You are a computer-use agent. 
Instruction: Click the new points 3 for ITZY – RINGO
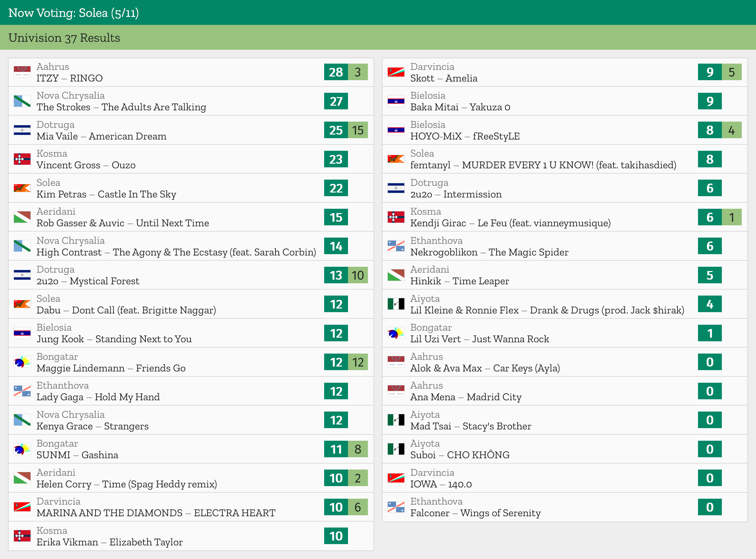tap(358, 72)
